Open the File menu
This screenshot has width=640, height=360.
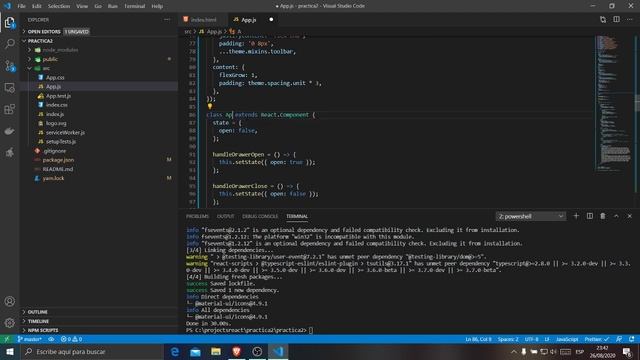point(21,6)
